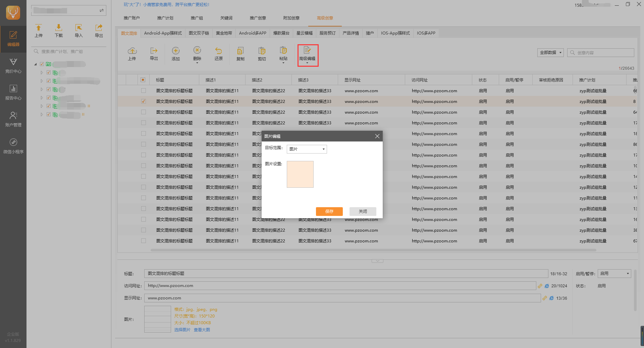Switch account with swap arrows icon
The image size is (644, 348).
coord(101,11)
